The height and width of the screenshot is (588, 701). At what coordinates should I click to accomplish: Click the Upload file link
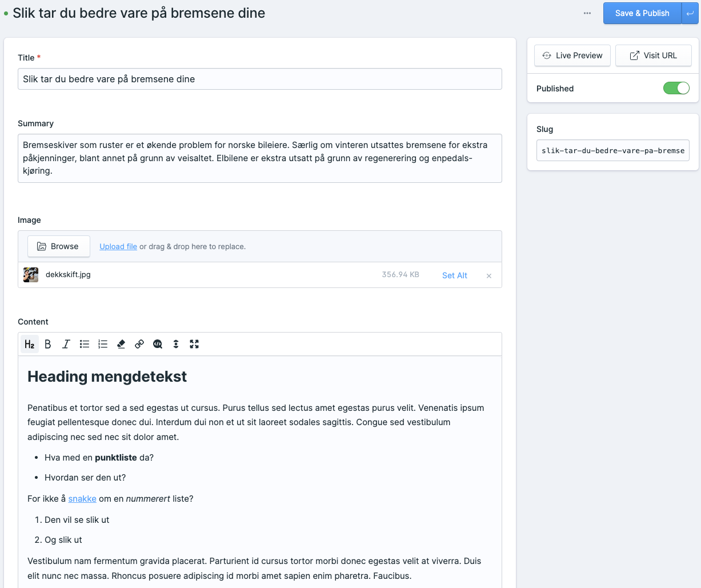coord(118,246)
